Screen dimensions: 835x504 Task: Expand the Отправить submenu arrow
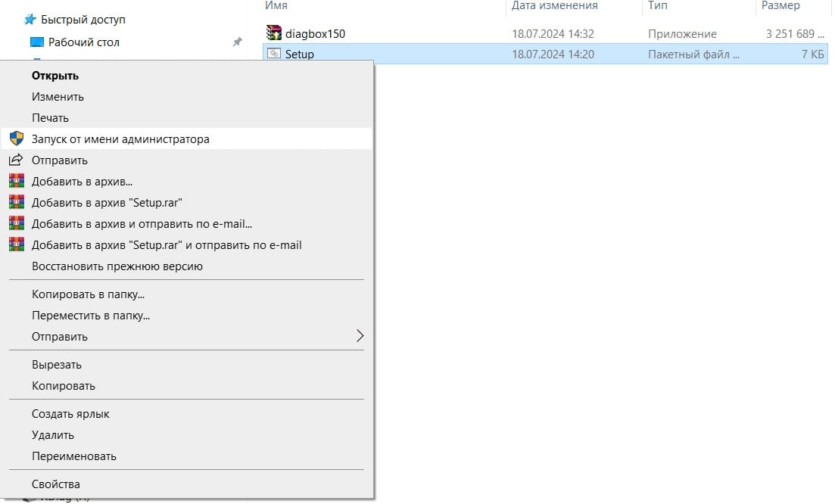[x=360, y=337]
